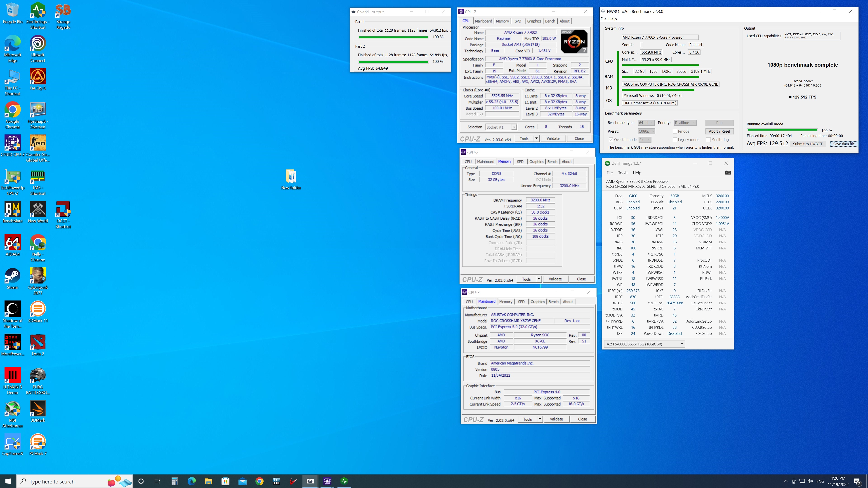Launch Strange Brigade desktop icon
Viewport: 868px width, 488px height.
(x=63, y=16)
